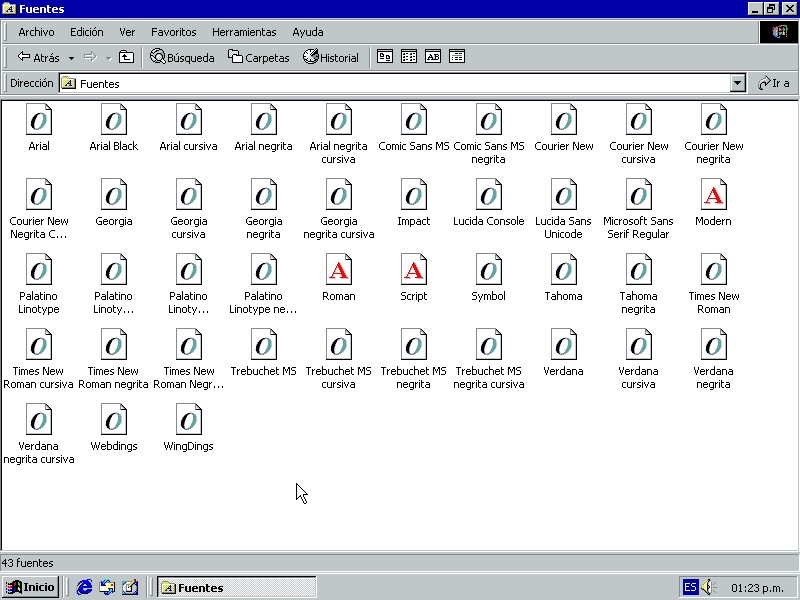Click the Show Desktop quick launch icon
Viewport: 800px width, 600px height.
click(x=130, y=587)
